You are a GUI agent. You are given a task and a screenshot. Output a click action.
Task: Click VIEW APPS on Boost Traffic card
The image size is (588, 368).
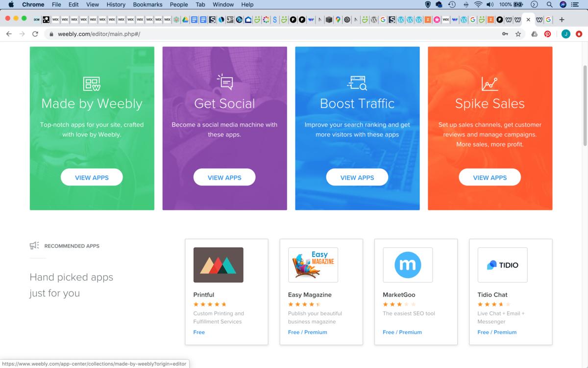click(x=357, y=177)
